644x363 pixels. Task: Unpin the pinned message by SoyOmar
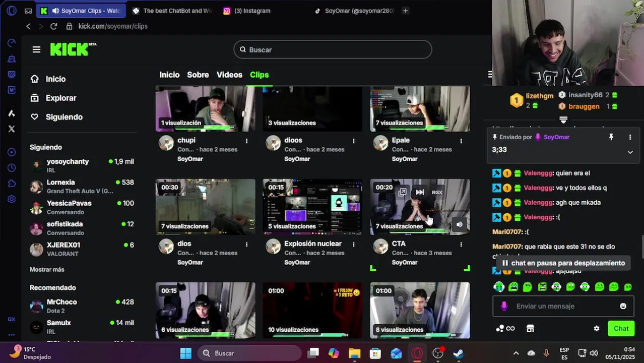(611, 137)
